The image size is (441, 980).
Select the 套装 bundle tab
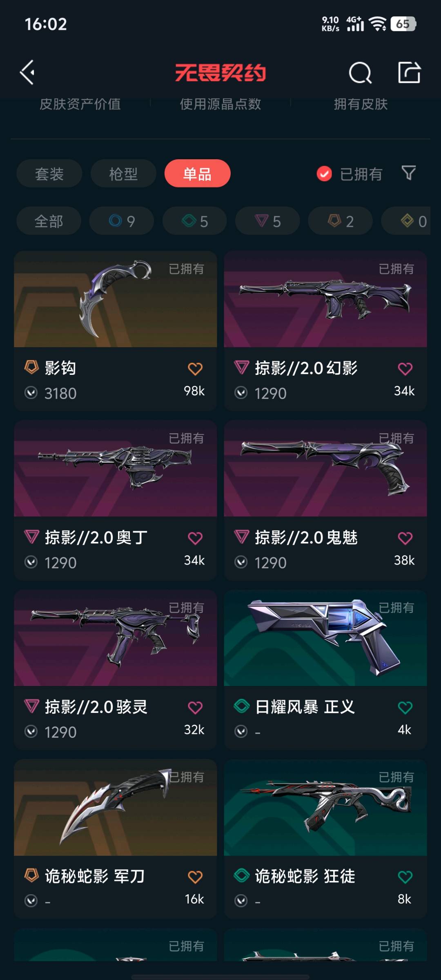49,174
